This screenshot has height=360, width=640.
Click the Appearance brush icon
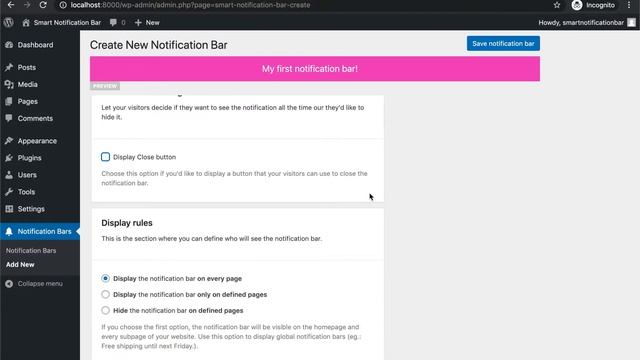[9, 141]
